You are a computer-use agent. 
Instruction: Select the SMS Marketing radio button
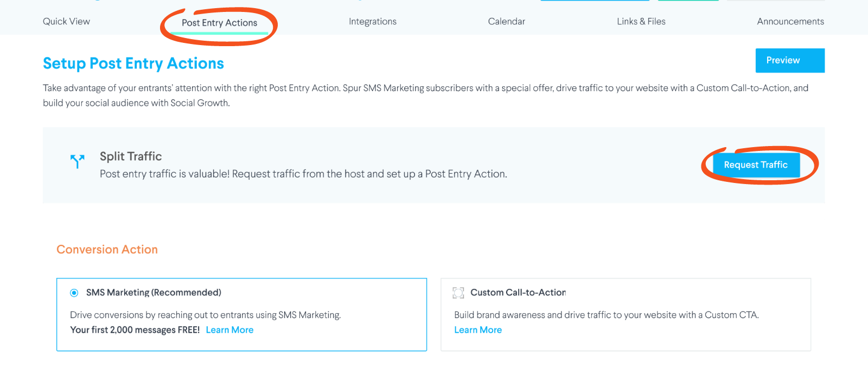click(74, 293)
